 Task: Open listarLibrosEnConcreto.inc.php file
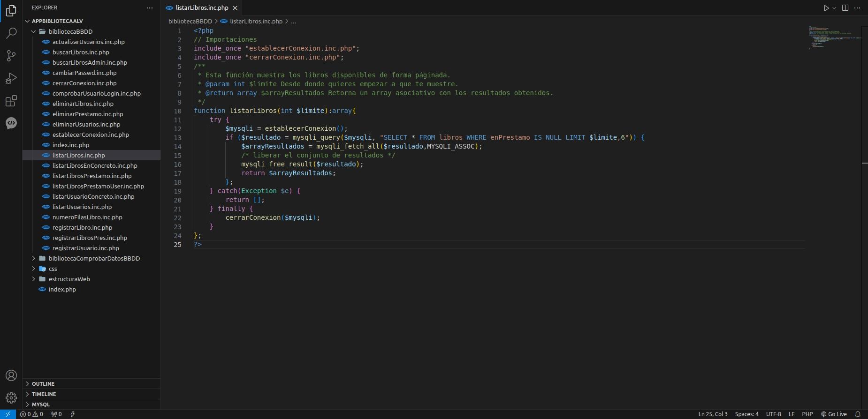(x=91, y=165)
